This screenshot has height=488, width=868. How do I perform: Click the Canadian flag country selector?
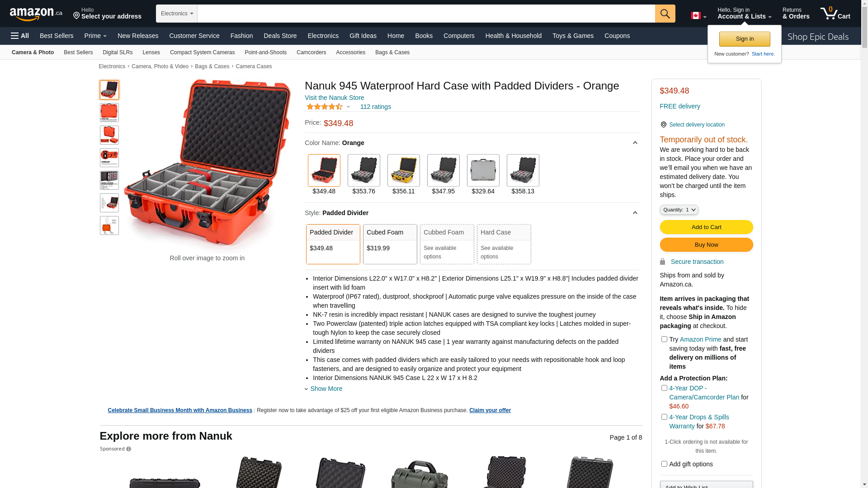click(x=698, y=16)
